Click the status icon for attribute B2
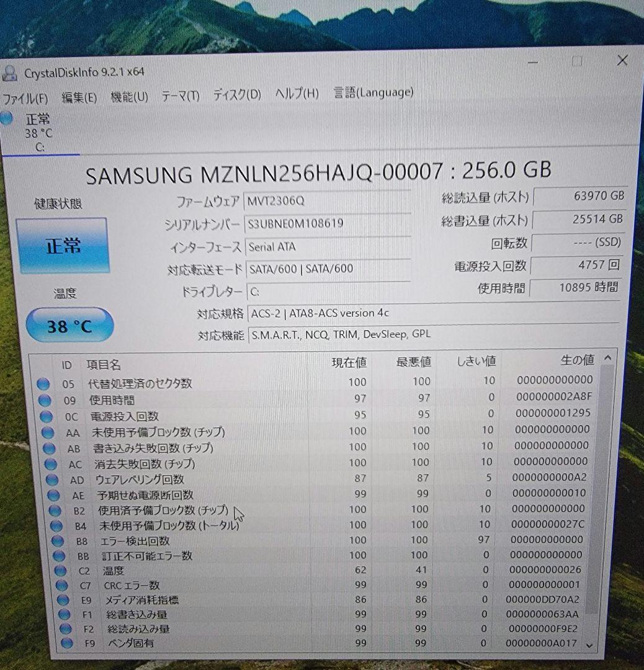Image resolution: width=644 pixels, height=670 pixels. [x=55, y=511]
